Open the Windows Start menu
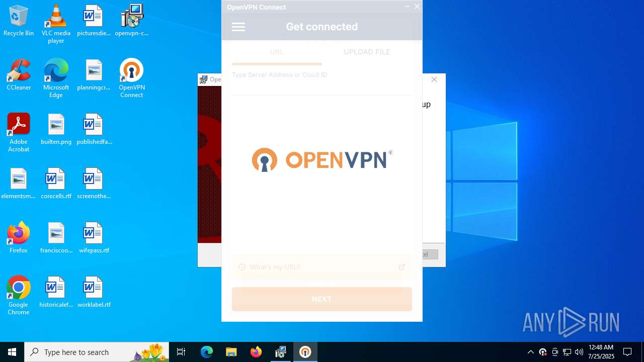644x362 pixels. (x=12, y=352)
